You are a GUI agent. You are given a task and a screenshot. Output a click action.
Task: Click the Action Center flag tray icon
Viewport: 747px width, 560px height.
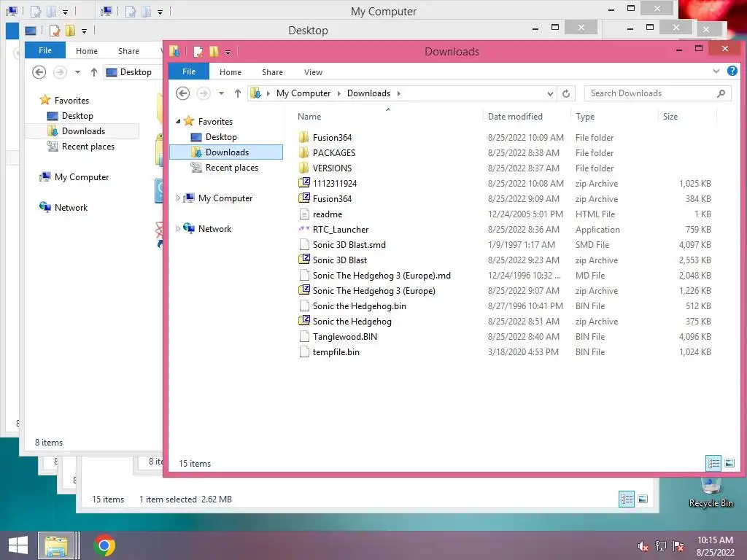pos(678,546)
